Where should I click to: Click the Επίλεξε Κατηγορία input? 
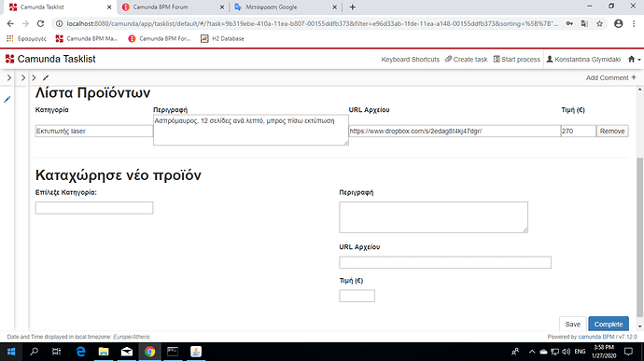(x=94, y=208)
